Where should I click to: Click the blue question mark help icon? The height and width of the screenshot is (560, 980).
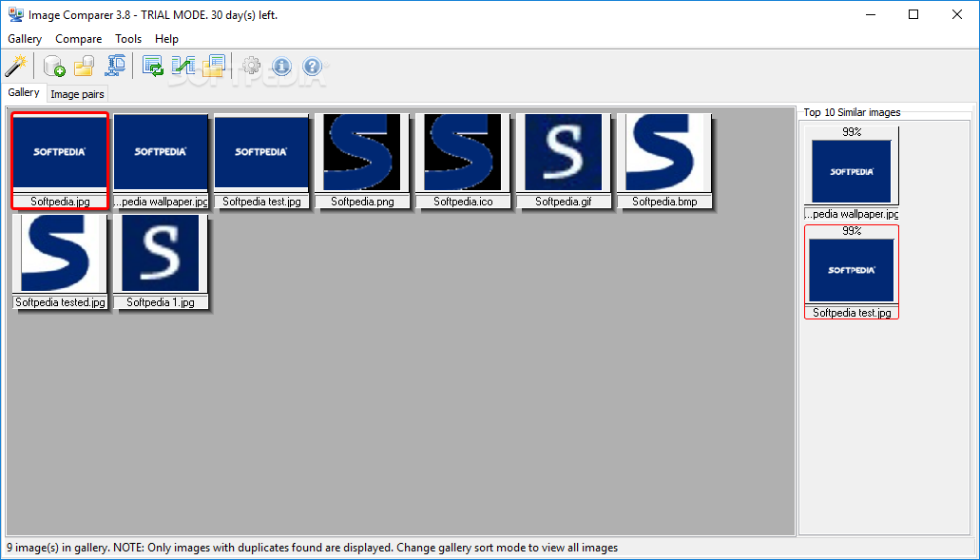click(x=312, y=66)
